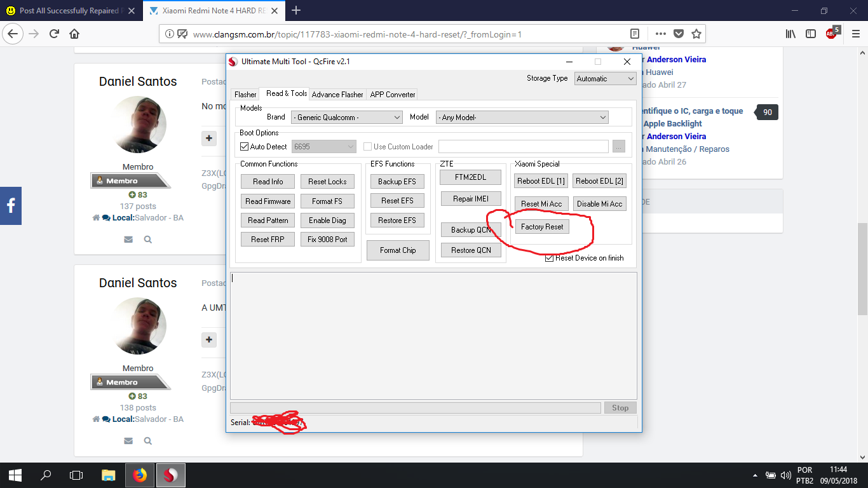
Task: Expand the Storage Type dropdown
Action: (605, 79)
